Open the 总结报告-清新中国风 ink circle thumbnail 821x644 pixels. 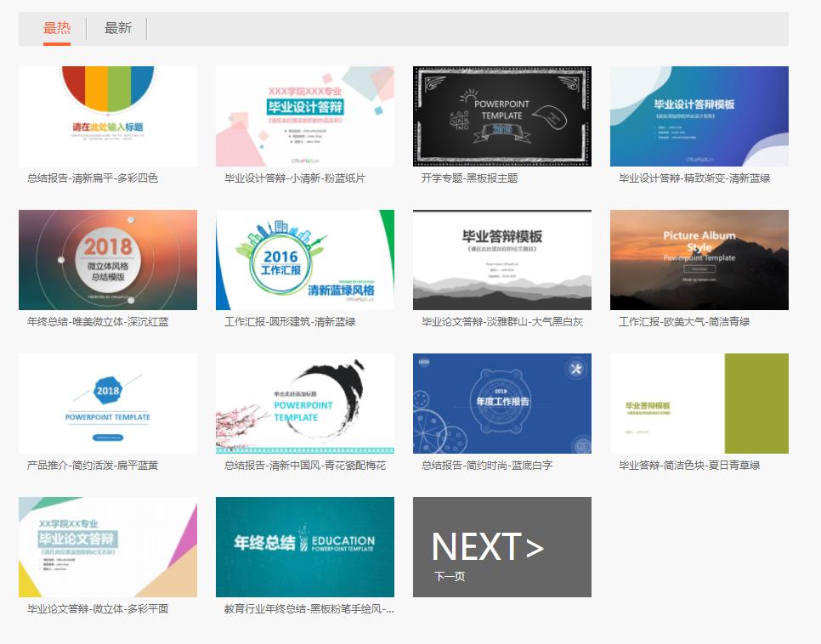point(305,404)
